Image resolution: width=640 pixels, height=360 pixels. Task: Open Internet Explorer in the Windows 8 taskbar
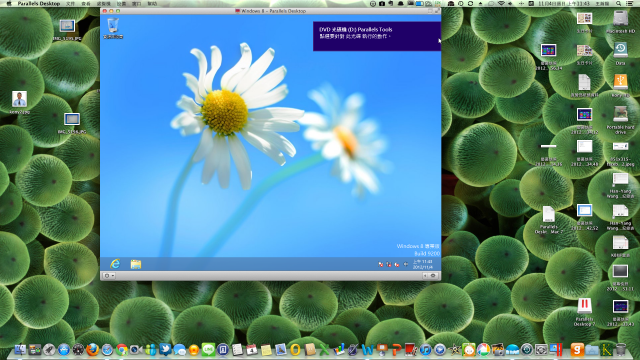pos(115,264)
